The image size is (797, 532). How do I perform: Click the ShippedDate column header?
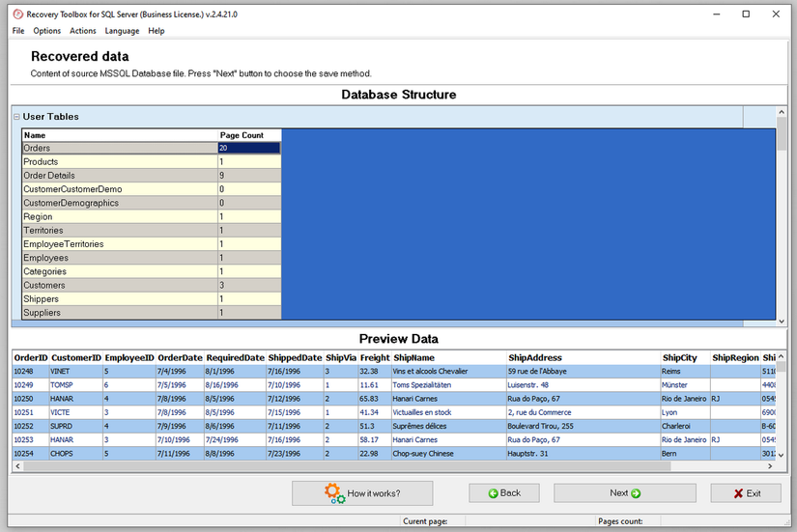click(295, 357)
